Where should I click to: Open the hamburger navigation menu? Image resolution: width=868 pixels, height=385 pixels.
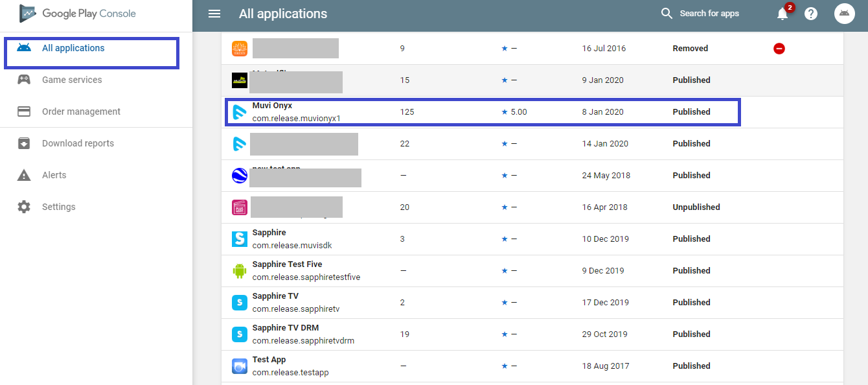pos(214,14)
